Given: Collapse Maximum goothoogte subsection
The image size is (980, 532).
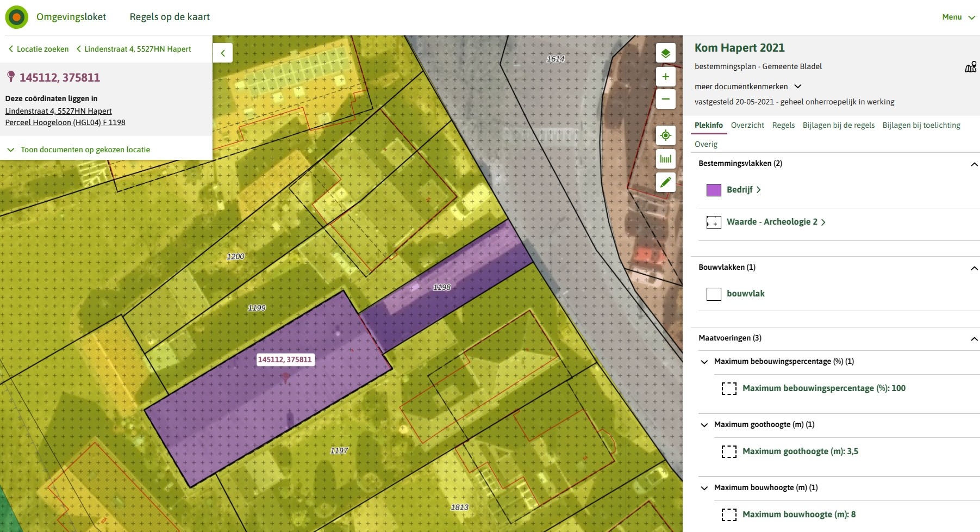Looking at the screenshot, I should [x=704, y=425].
